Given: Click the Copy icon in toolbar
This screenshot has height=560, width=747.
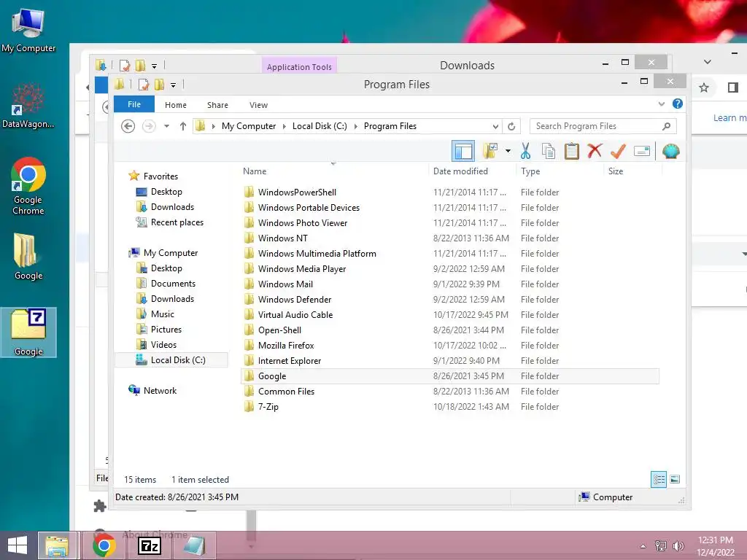Looking at the screenshot, I should 549,151.
